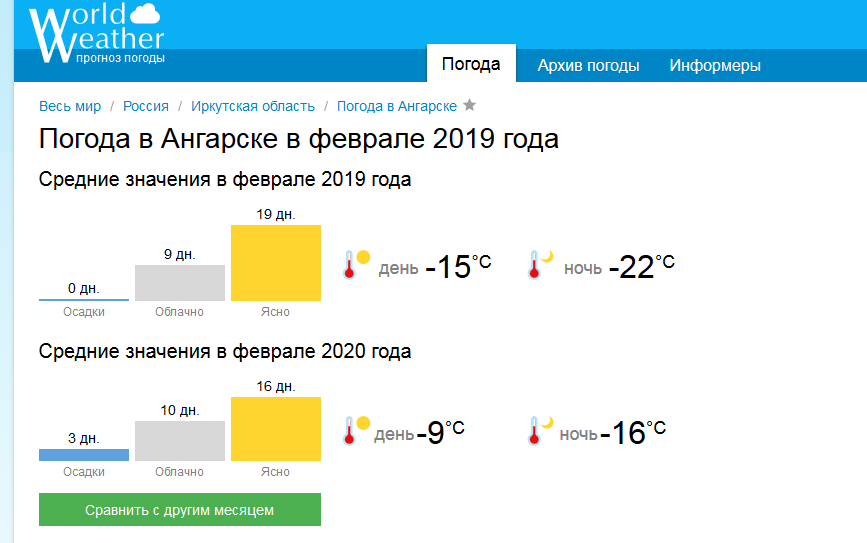Click the 2019 night thermometer moon icon
The image size is (867, 543).
541,264
